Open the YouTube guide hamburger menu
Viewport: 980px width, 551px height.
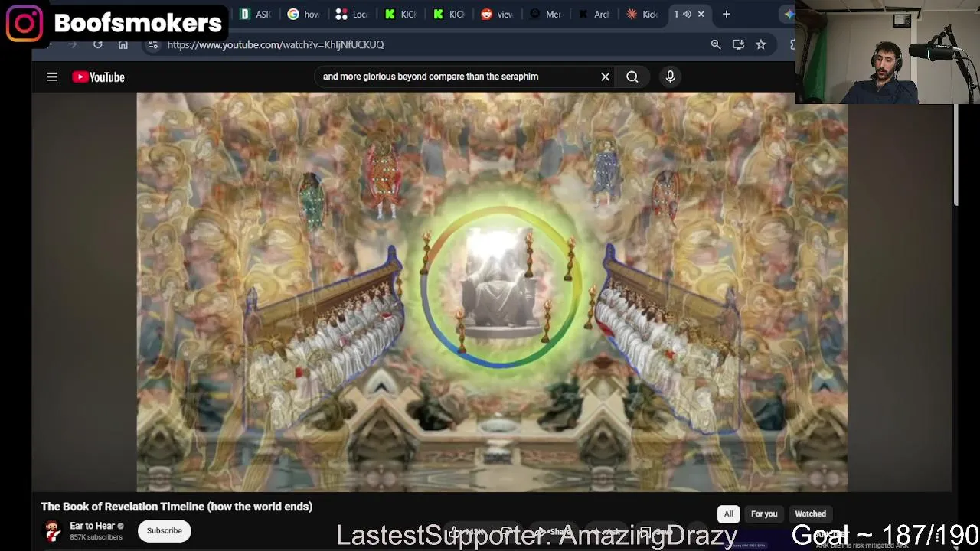pos(52,77)
